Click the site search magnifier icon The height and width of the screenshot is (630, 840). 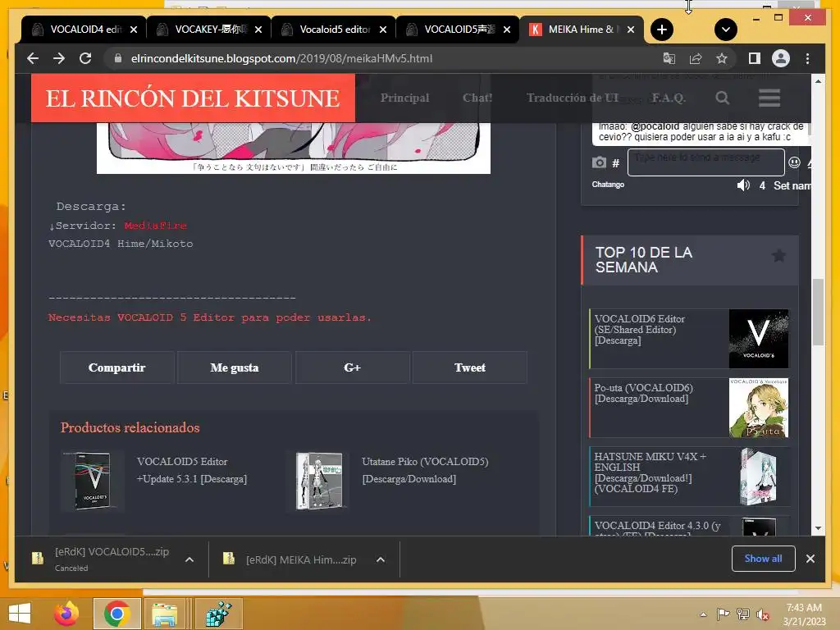tap(722, 98)
